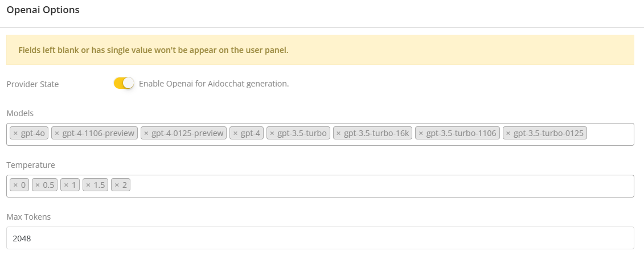Remove the gpt-3.5-turbo-1106 tag
Screen dimensions: 644x255
click(x=421, y=134)
